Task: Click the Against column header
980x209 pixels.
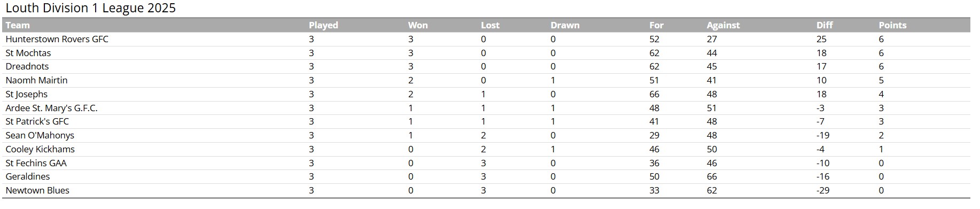Action: click(723, 25)
